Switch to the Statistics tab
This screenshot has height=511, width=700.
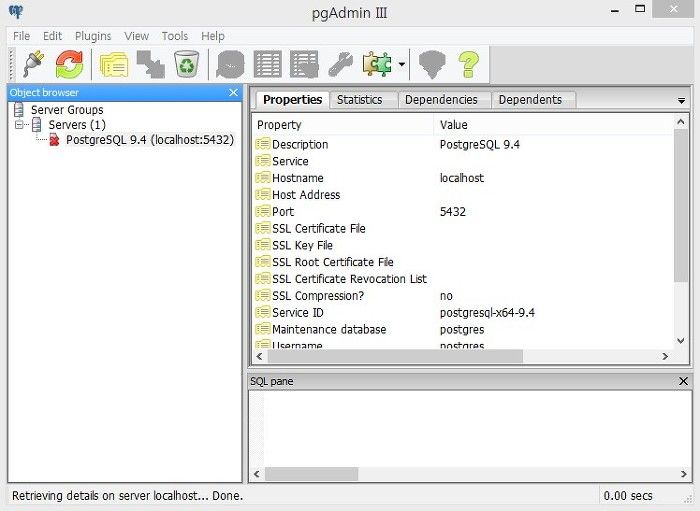pyautogui.click(x=359, y=100)
